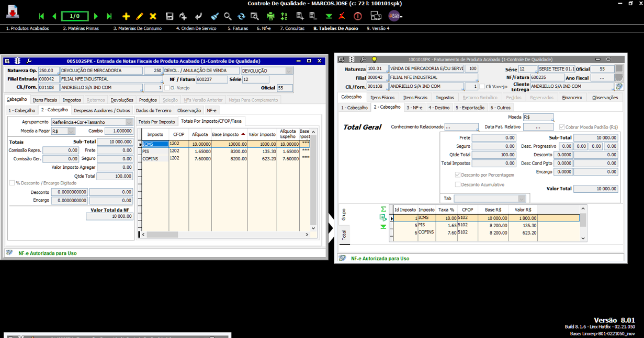Click NF-e status icon in Entrada window footer
This screenshot has height=338, width=644.
click(9, 253)
